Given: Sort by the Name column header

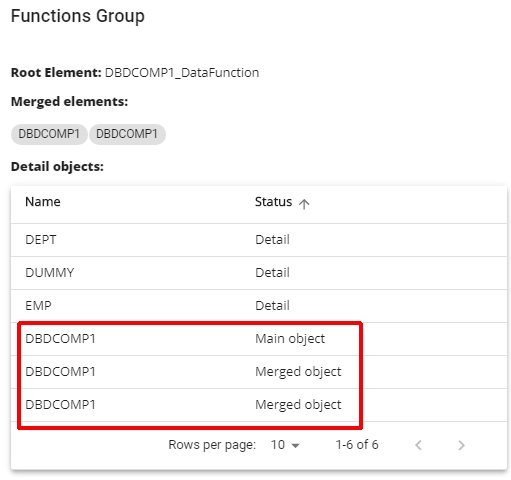Looking at the screenshot, I should (43, 202).
